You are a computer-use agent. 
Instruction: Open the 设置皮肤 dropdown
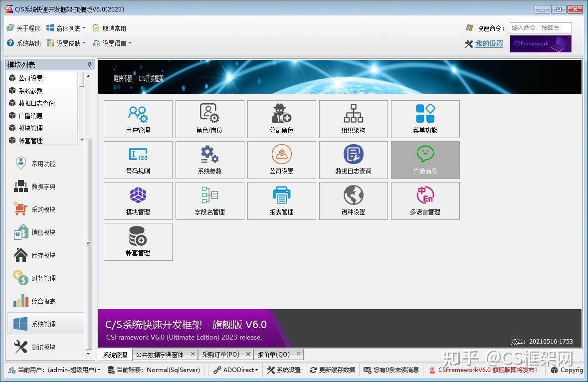point(73,43)
